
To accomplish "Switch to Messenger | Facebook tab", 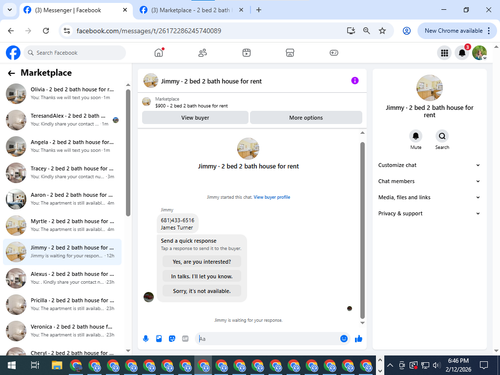I will (68, 10).
